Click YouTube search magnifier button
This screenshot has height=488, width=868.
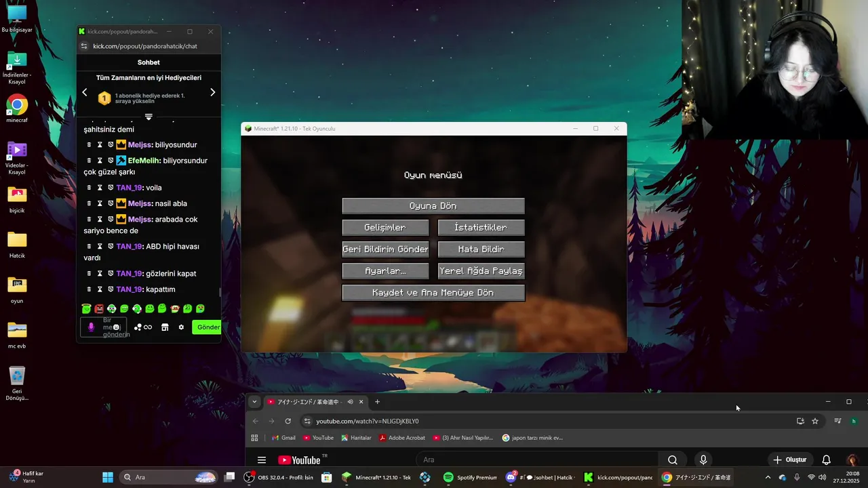[672, 460]
